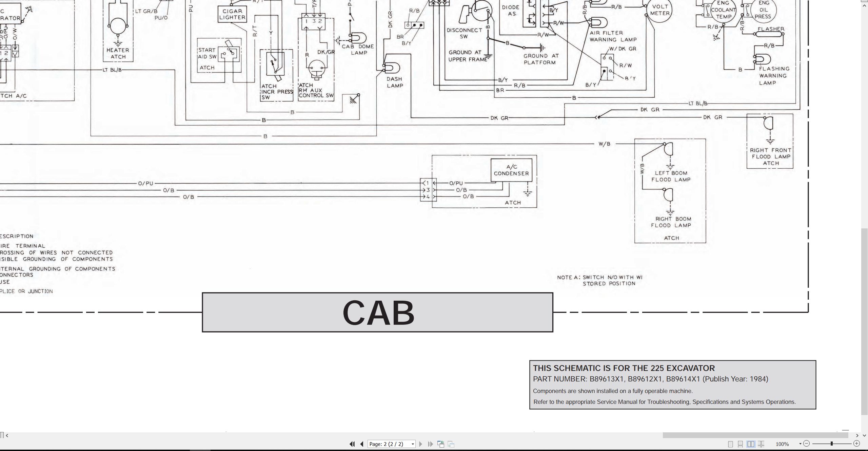Click the zoom slider handle
The height and width of the screenshot is (451, 868).
pos(832,444)
